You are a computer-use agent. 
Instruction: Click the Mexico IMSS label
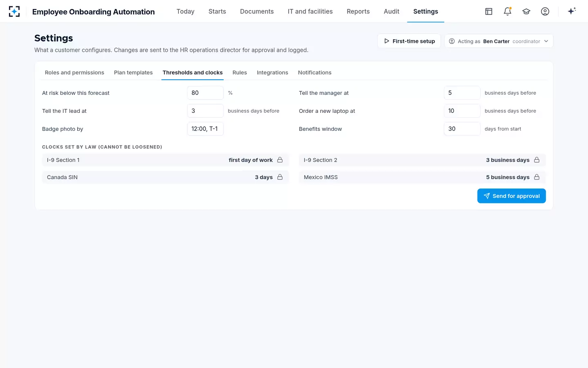coord(321,177)
